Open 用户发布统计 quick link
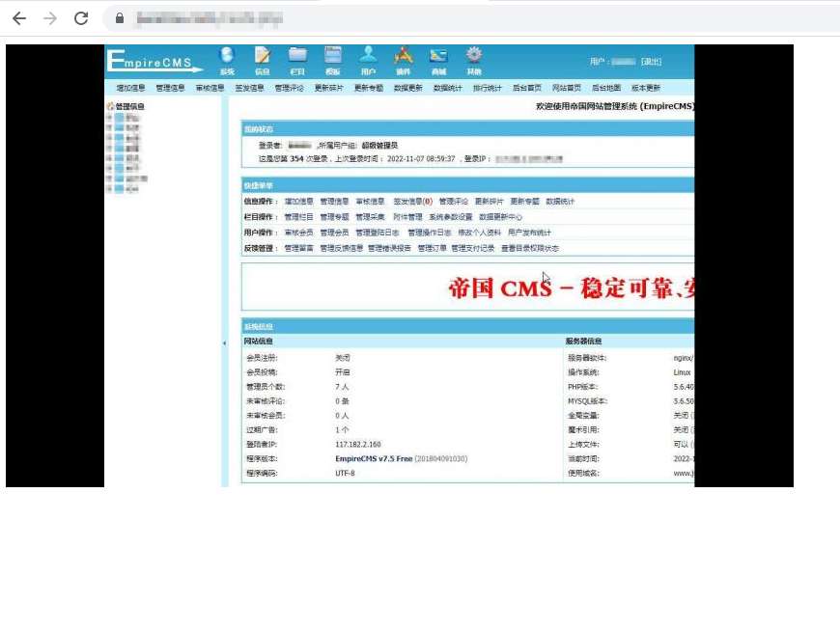 pyautogui.click(x=529, y=233)
